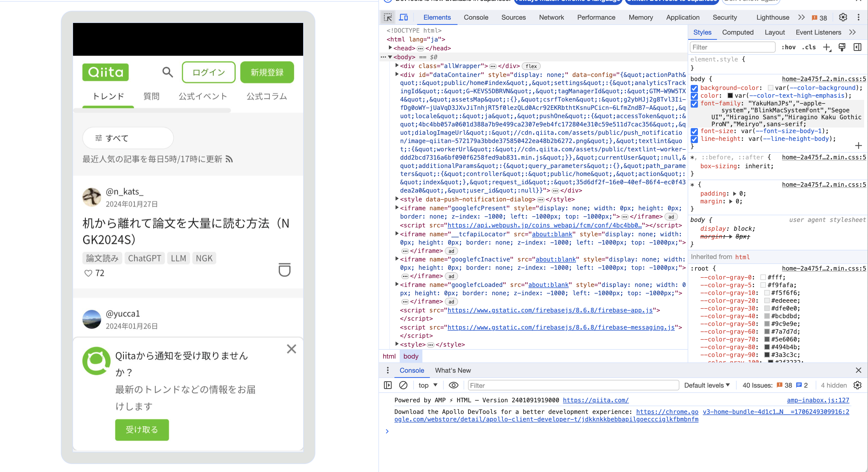
Task: Click the 新規登録 button
Action: tap(267, 72)
